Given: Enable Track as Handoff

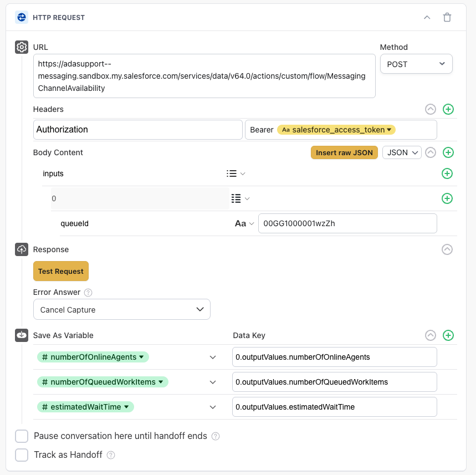Looking at the screenshot, I should point(21,454).
